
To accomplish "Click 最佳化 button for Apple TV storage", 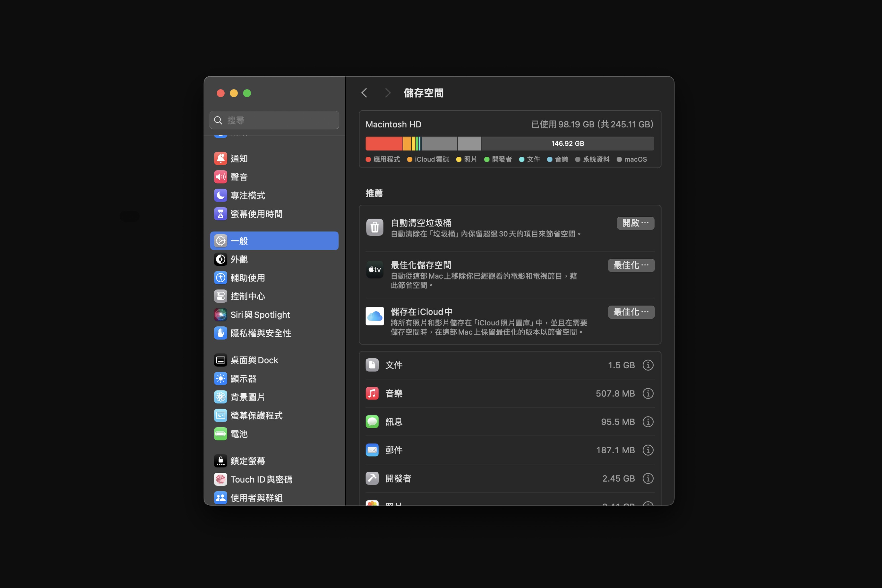I will pos(631,265).
